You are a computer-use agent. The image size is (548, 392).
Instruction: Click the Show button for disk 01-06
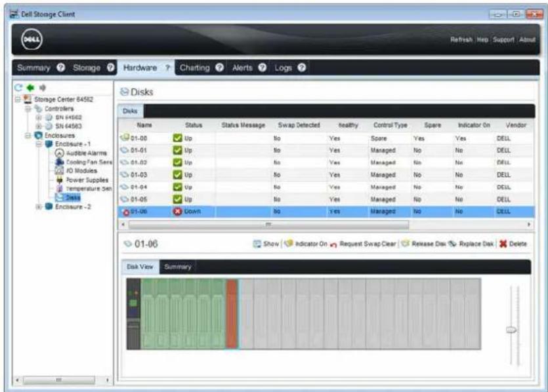point(266,244)
